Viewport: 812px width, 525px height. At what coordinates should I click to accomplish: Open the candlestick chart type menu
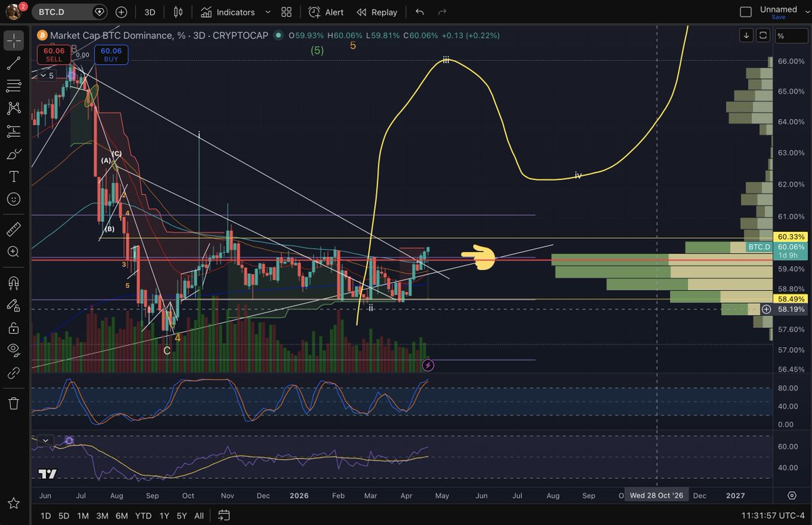point(178,12)
